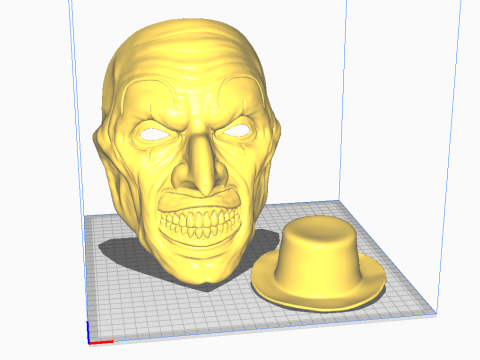
Task: Select the yellow face mask model
Action: click(x=187, y=152)
